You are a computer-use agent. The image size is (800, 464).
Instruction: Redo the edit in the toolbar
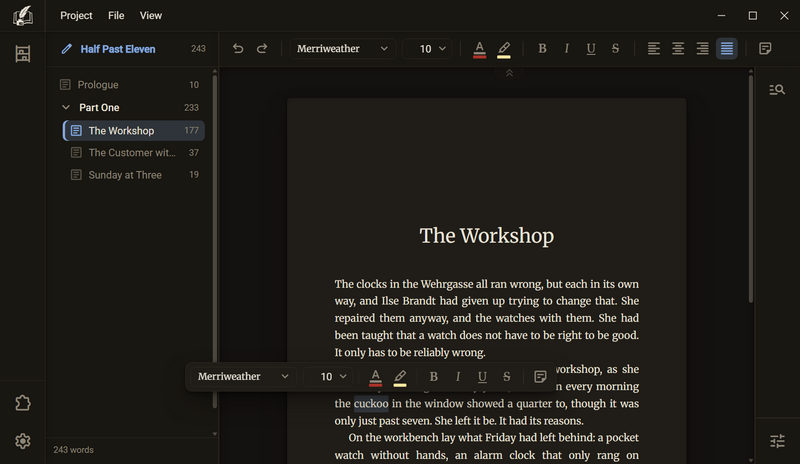click(x=262, y=48)
